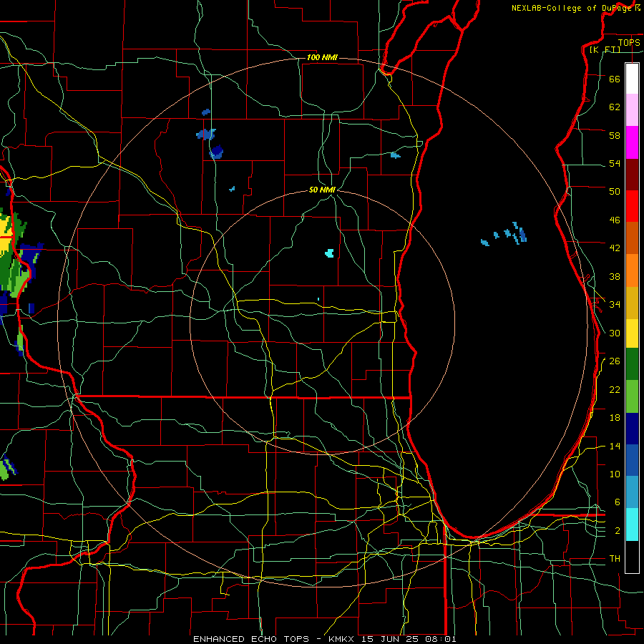Click the 58 value on the legend scale
This screenshot has width=644, height=644.
tap(615, 135)
